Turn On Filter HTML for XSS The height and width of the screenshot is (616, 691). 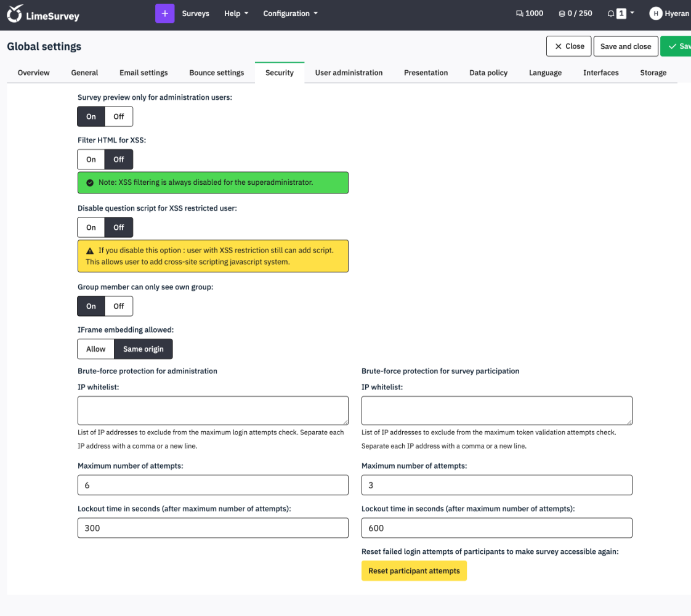click(91, 160)
